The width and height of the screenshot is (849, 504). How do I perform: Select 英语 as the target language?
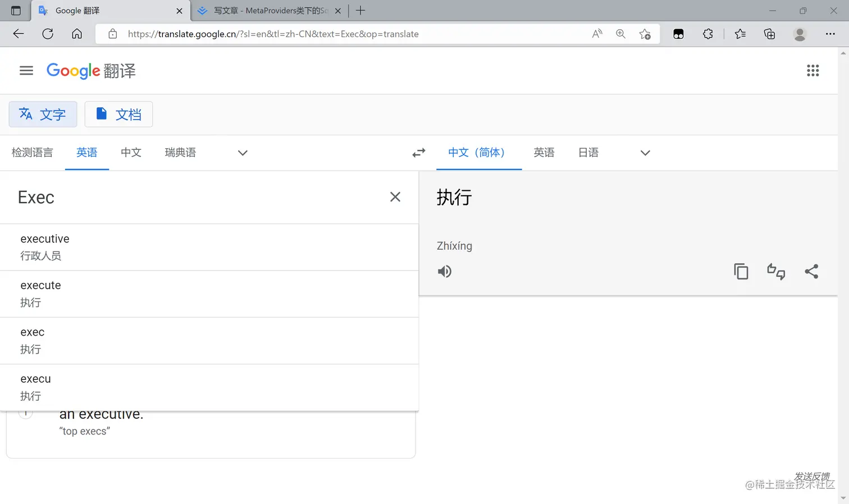(544, 153)
